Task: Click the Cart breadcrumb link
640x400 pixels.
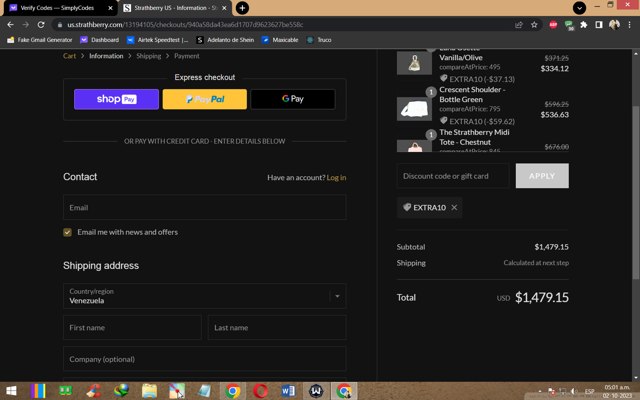Action: (x=69, y=56)
